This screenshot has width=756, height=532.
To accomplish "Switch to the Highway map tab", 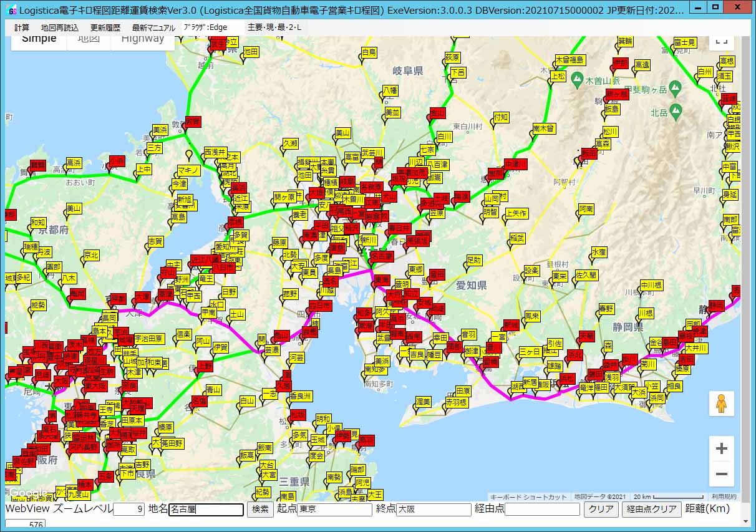I will [x=143, y=39].
